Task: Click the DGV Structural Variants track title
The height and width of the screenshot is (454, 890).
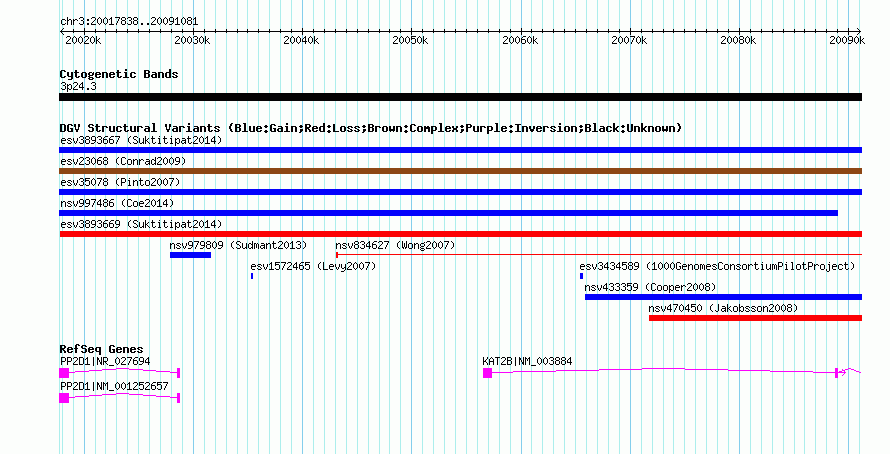Action: click(x=370, y=128)
